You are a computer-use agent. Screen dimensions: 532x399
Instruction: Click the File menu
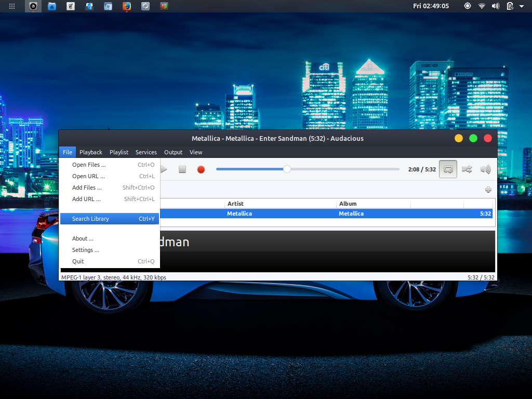point(67,152)
